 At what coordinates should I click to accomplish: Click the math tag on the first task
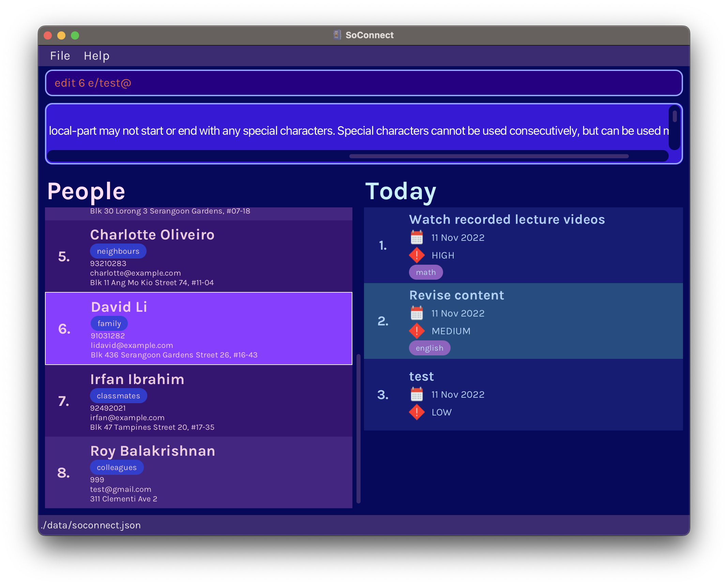pos(426,273)
